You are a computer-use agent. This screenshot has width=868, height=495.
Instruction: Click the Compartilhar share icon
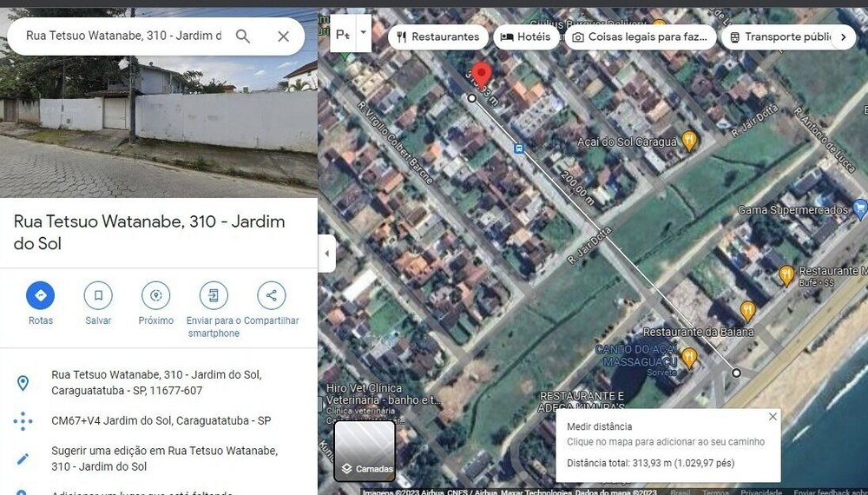pos(271,295)
